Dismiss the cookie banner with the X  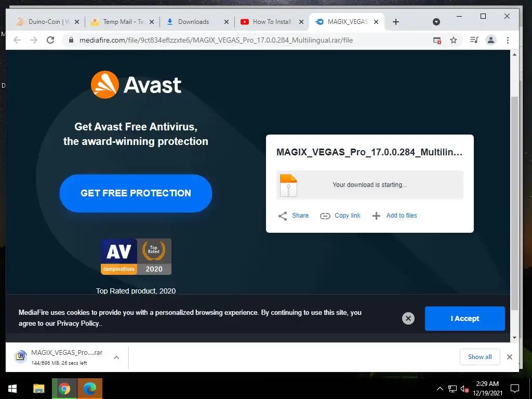point(408,318)
